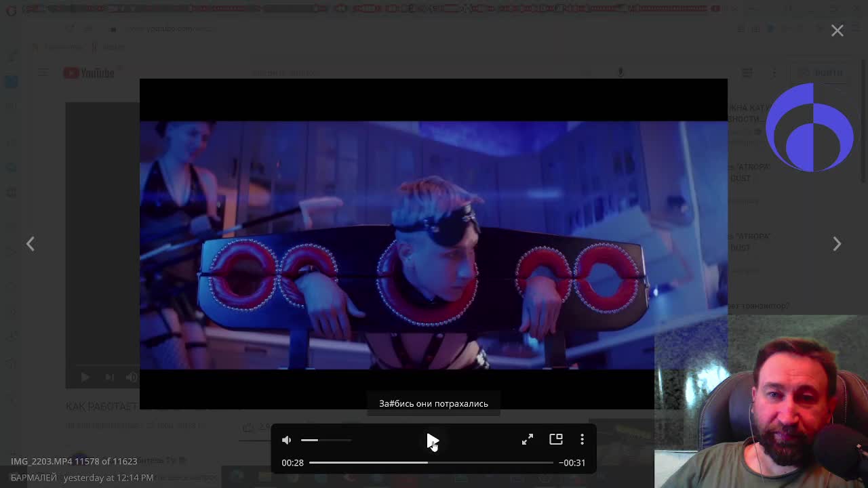Mute the video with the speaker icon
This screenshot has height=488, width=868.
[287, 440]
